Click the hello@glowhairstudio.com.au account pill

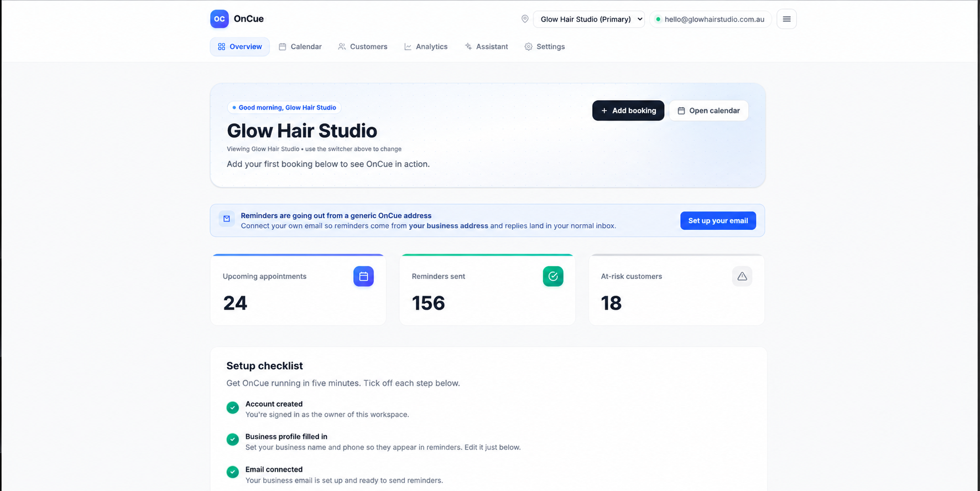click(x=711, y=19)
